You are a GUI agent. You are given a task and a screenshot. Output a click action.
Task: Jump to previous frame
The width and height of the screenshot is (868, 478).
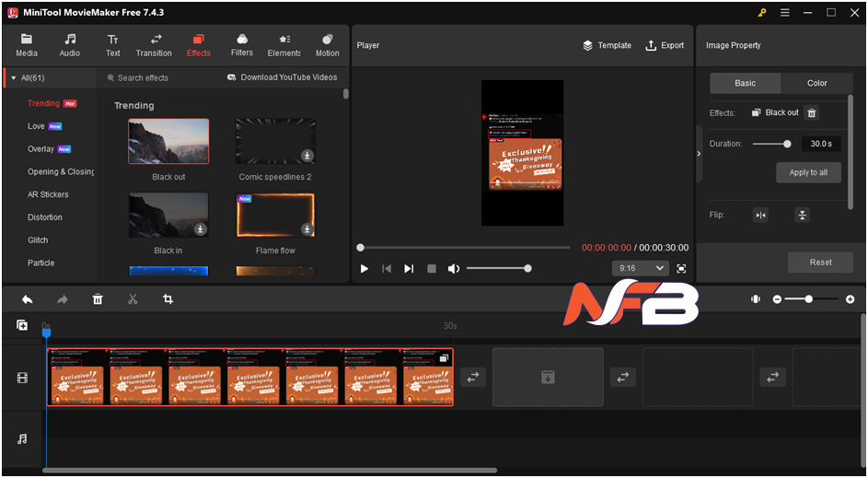tap(387, 269)
